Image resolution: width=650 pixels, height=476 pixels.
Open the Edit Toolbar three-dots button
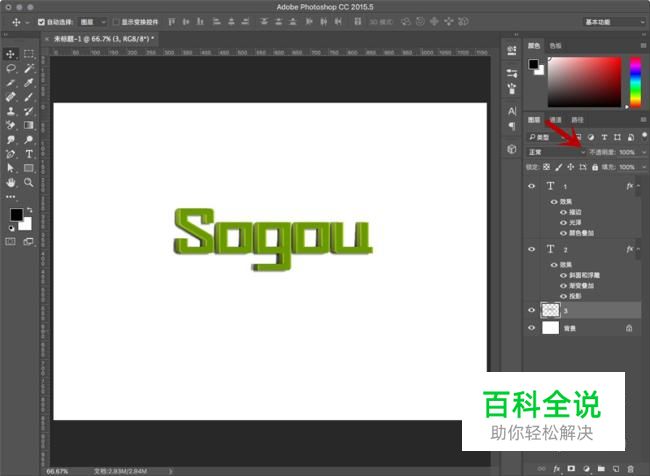tap(10, 197)
